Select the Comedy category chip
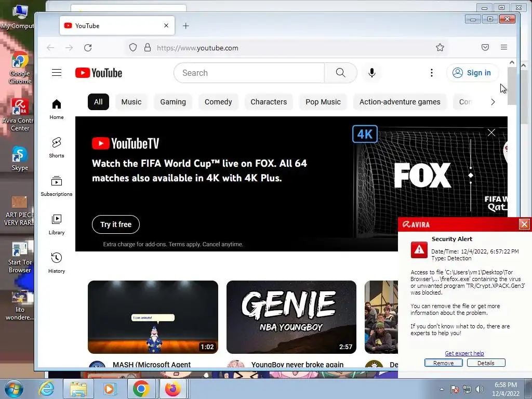The image size is (532, 399). (218, 102)
